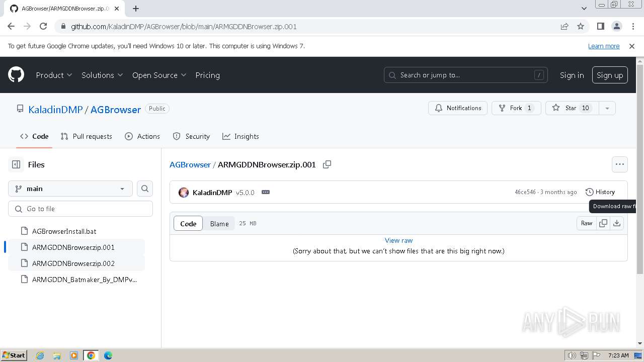The height and width of the screenshot is (362, 644).
Task: Switch to the Pull requests tab
Action: tap(86, 136)
